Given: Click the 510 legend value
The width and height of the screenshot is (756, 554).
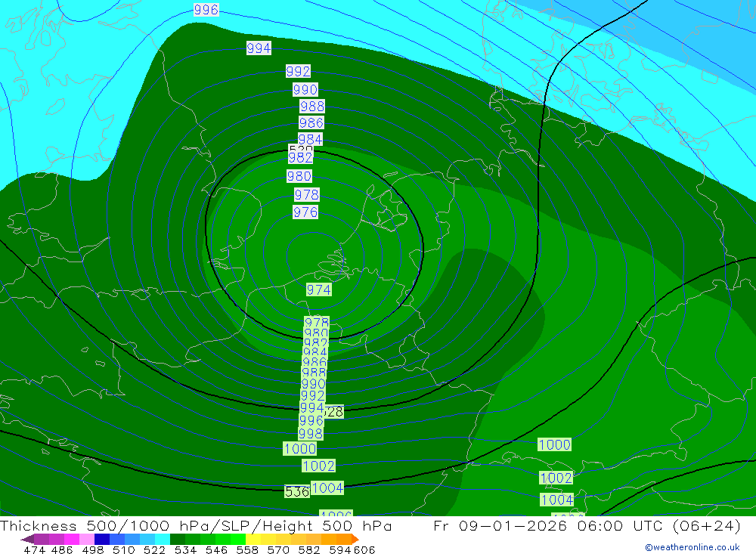Looking at the screenshot, I should tap(123, 549).
